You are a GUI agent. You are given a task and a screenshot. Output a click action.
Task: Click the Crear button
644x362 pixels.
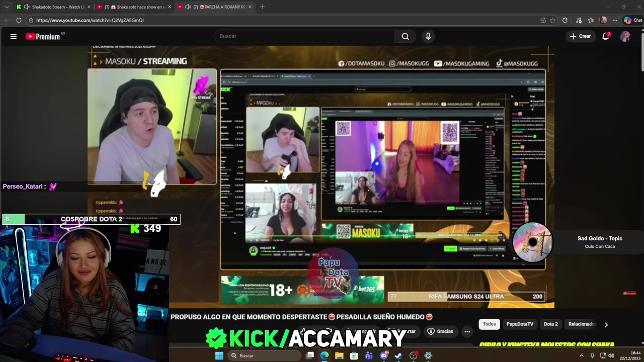tap(580, 36)
